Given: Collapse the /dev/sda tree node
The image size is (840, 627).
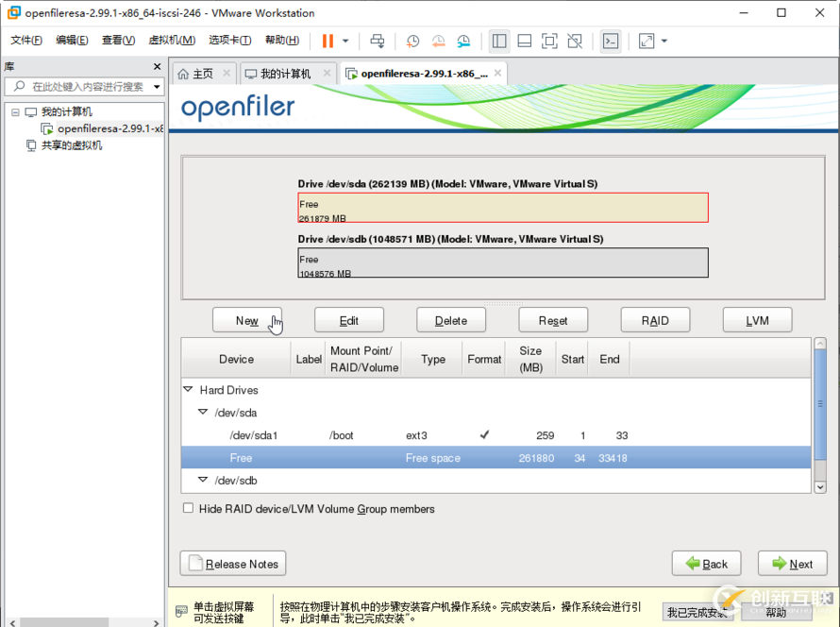Looking at the screenshot, I should click(x=203, y=412).
